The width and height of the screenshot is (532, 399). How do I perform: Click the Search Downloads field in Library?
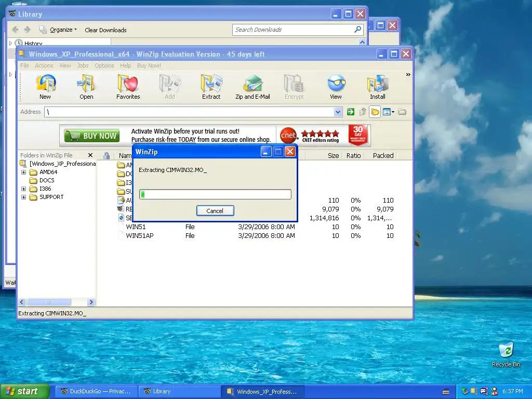[294, 30]
